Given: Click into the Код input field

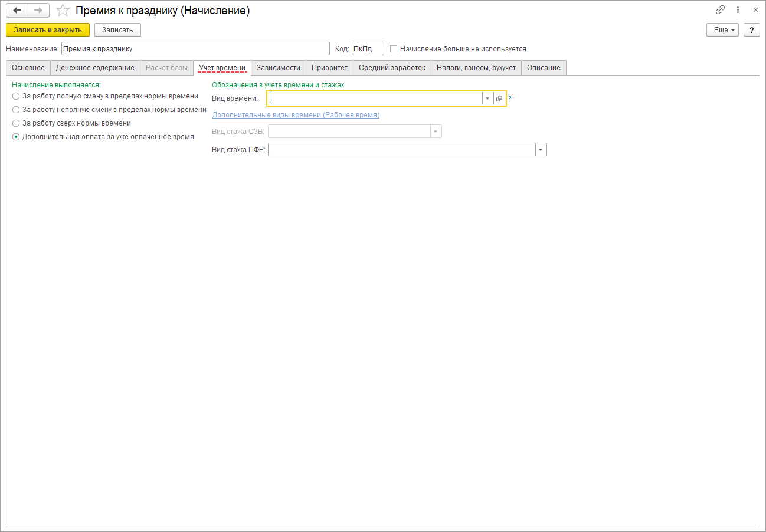Looking at the screenshot, I should pos(368,49).
